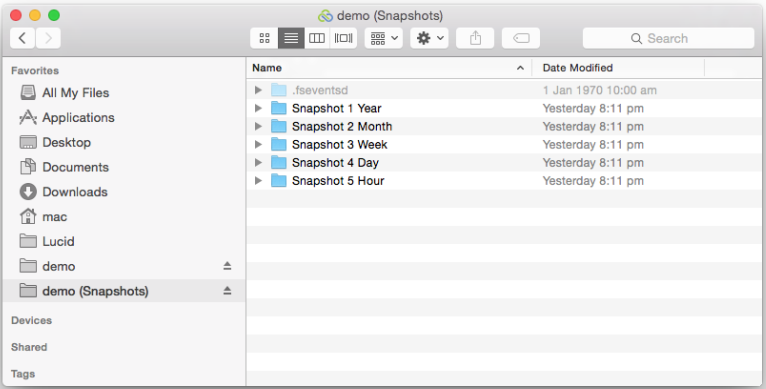Click the Share toolbar icon
This screenshot has height=389, width=766.
[x=475, y=38]
